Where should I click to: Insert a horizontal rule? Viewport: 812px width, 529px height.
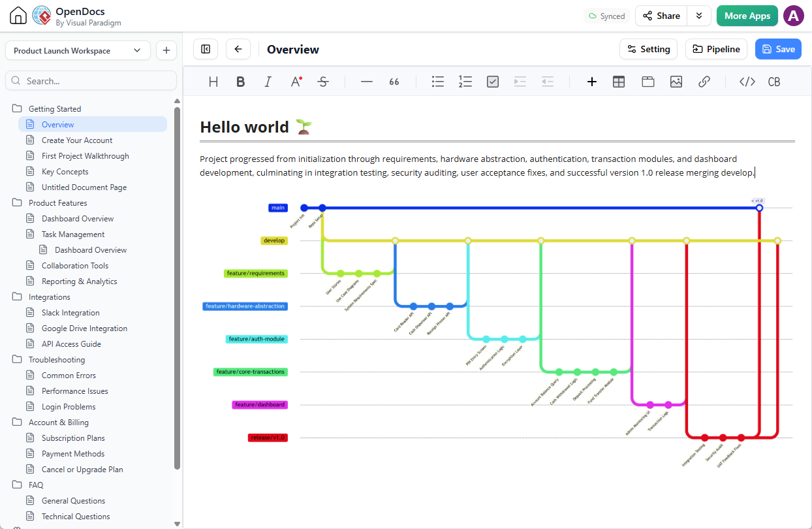(367, 82)
